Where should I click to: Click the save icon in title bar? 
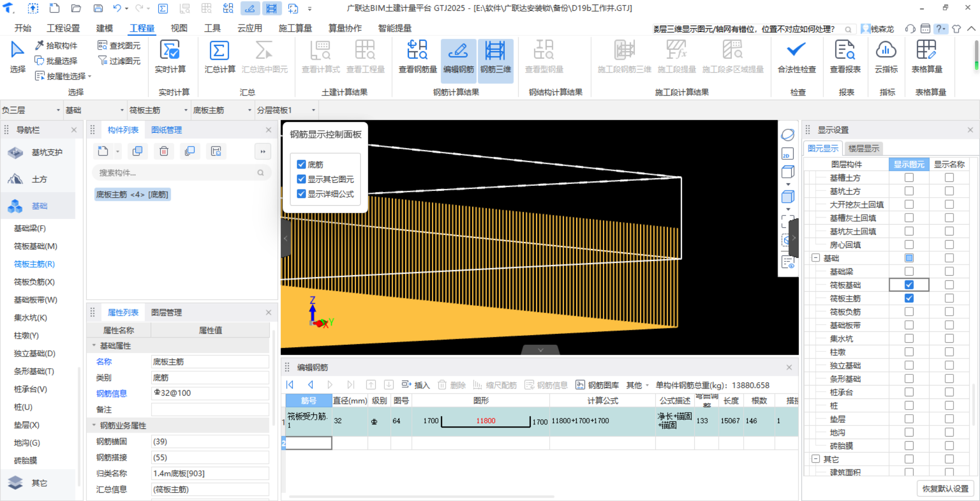click(98, 8)
